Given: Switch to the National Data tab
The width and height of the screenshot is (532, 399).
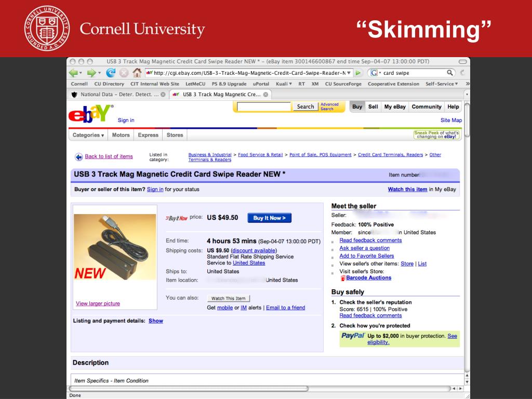Looking at the screenshot, I should click(117, 95).
